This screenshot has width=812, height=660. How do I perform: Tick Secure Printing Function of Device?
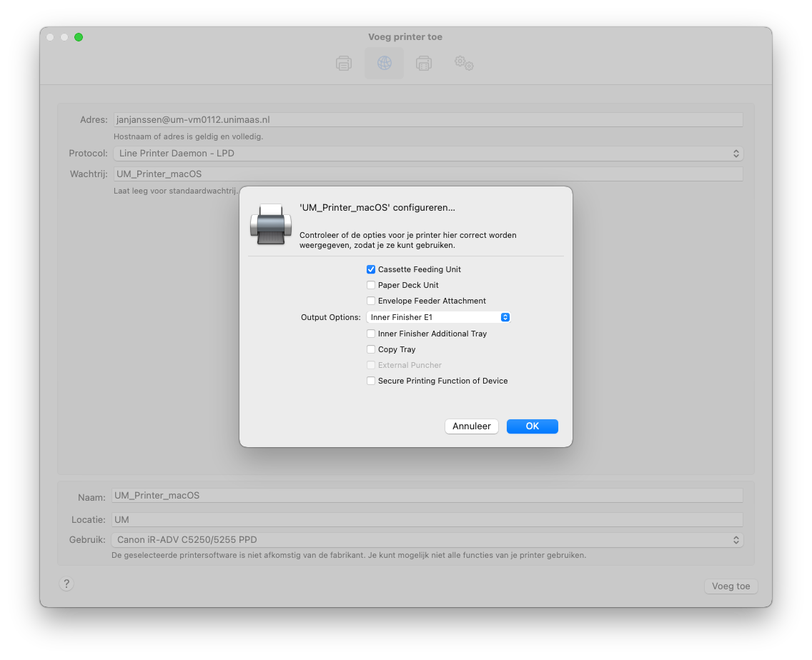tap(371, 381)
